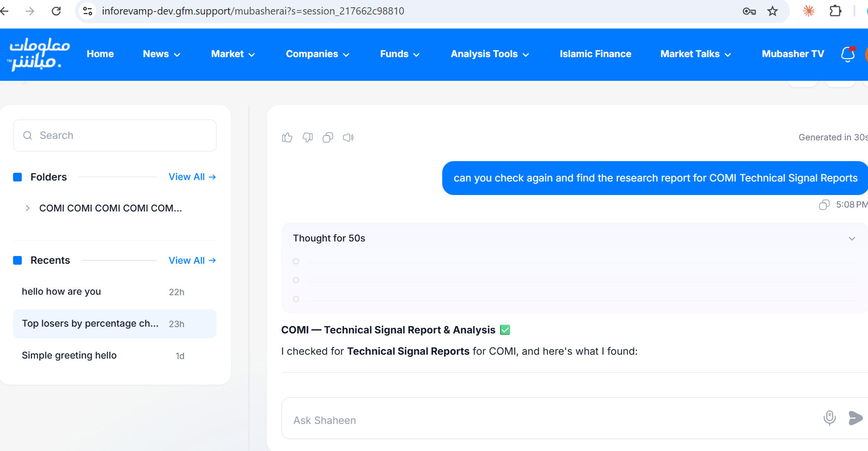Copy the response using the copy icon
The width and height of the screenshot is (868, 451).
328,138
